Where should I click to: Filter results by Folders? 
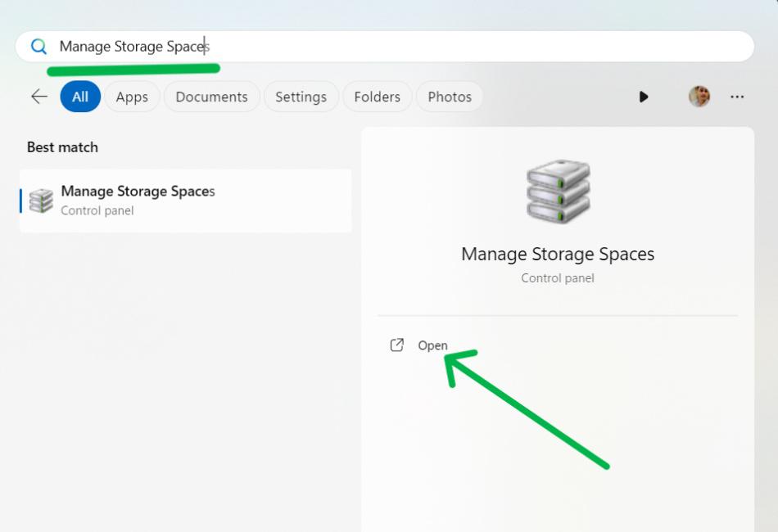click(x=377, y=97)
